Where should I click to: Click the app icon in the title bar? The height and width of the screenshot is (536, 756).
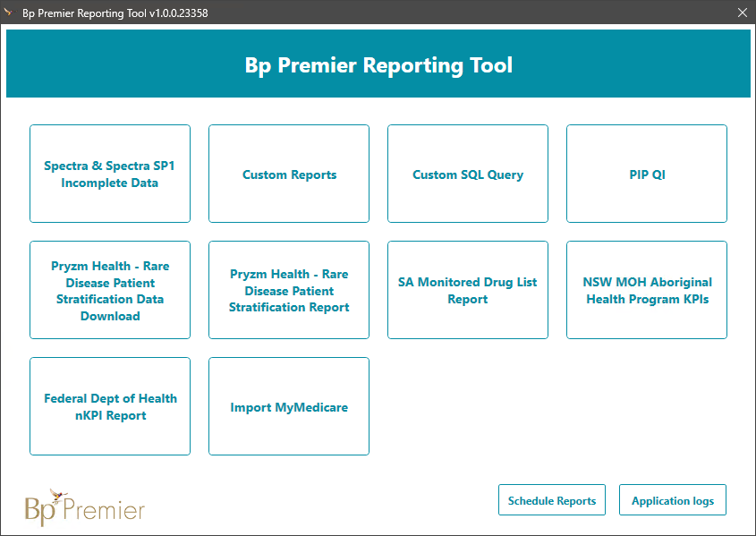9,12
